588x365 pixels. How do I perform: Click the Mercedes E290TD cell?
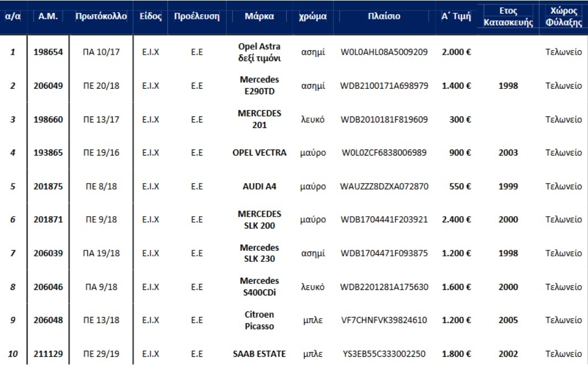(259, 85)
